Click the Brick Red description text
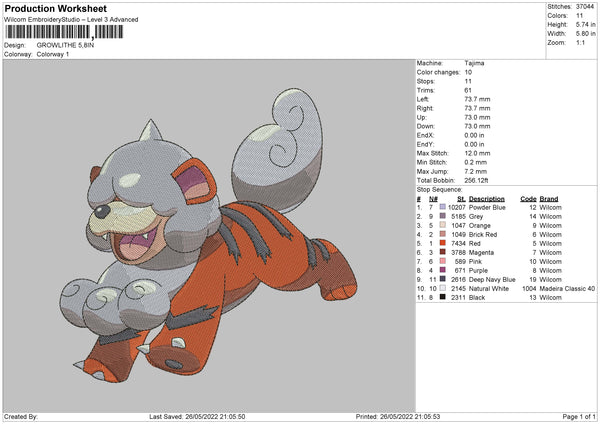 pos(483,235)
